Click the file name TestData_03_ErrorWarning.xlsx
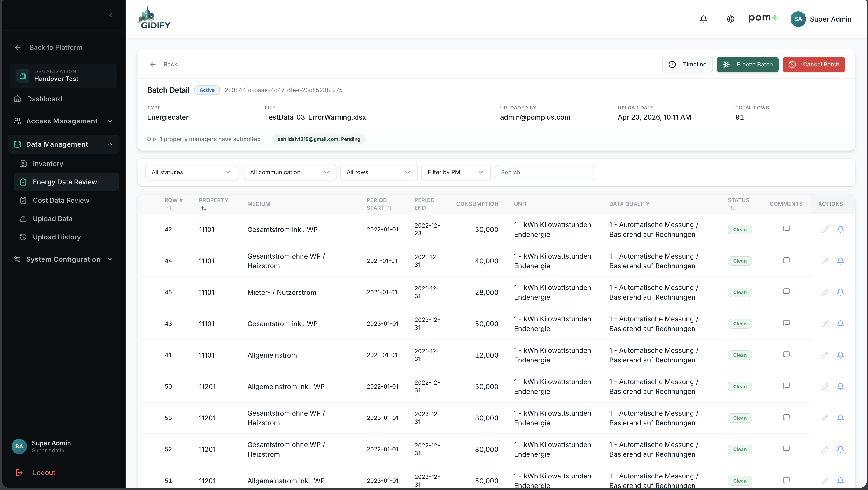 click(x=315, y=117)
